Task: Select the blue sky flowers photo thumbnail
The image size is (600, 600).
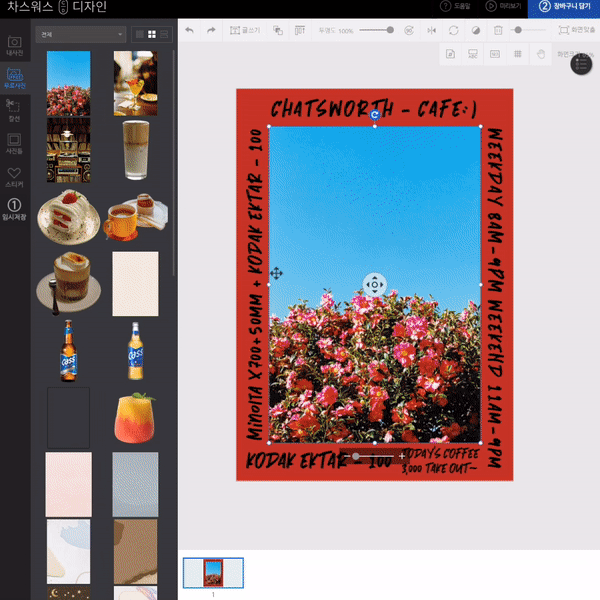Action: (68, 83)
